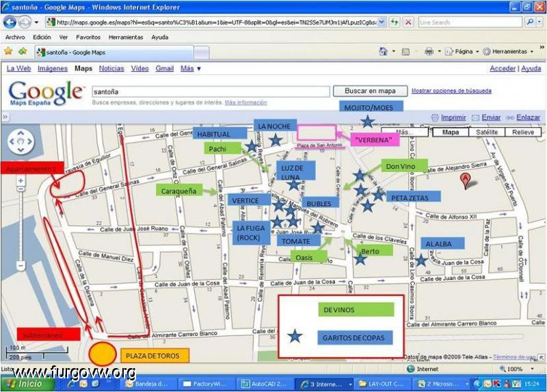Click the RSS feeds icon
The height and width of the screenshot is (392, 547).
coord(405,52)
